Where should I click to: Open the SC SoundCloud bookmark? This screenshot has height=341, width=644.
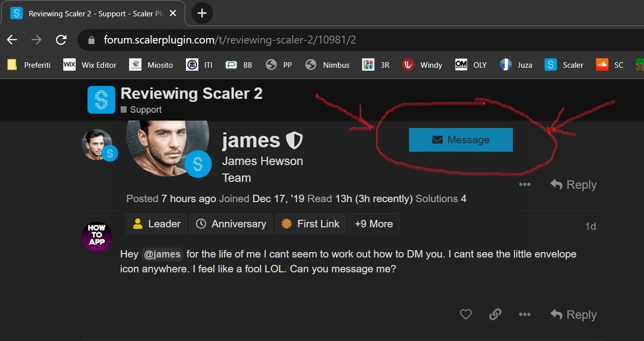pyautogui.click(x=610, y=65)
